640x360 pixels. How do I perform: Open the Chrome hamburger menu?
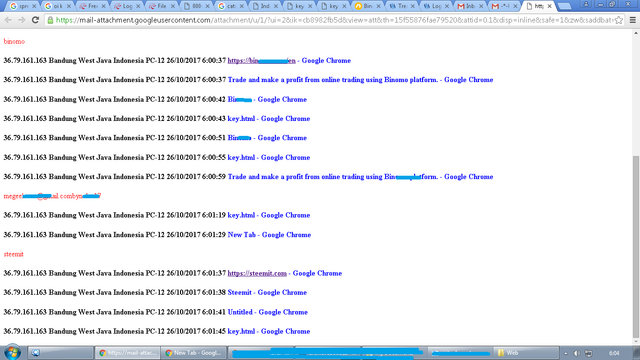coord(633,20)
